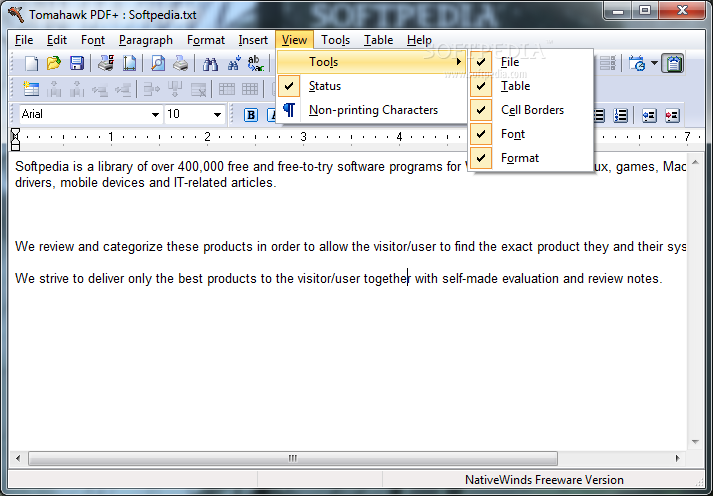Click the vertical scrollbar down arrow
The height and width of the screenshot is (496, 713).
(695, 441)
